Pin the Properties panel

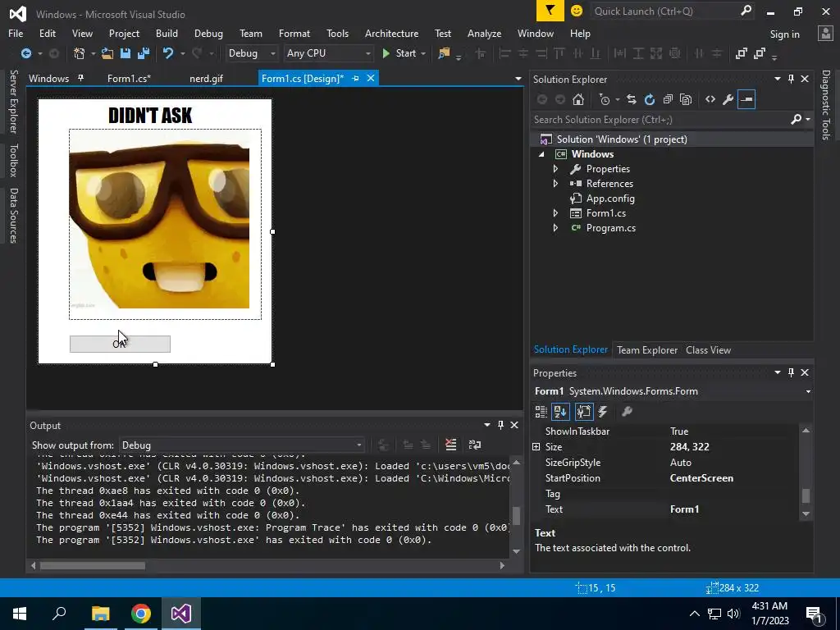click(792, 372)
